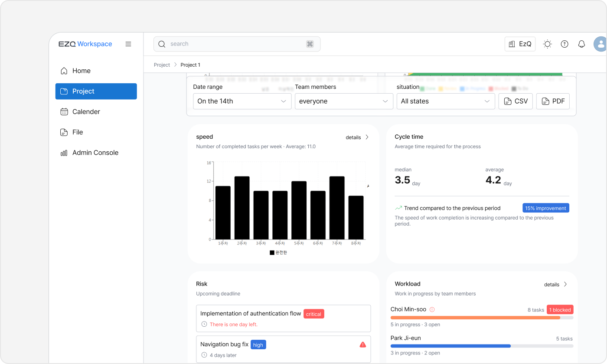
Task: Open File in sidebar
Action: (96, 132)
